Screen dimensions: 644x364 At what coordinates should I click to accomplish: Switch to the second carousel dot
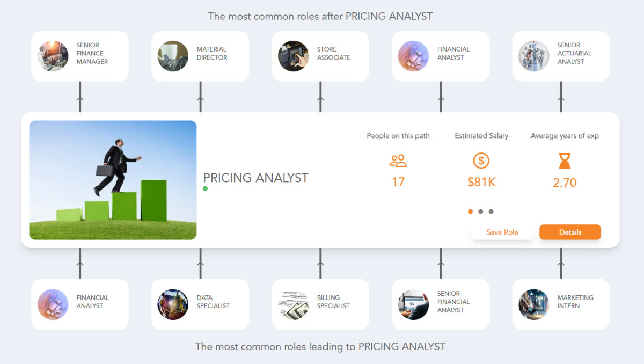[x=481, y=212]
